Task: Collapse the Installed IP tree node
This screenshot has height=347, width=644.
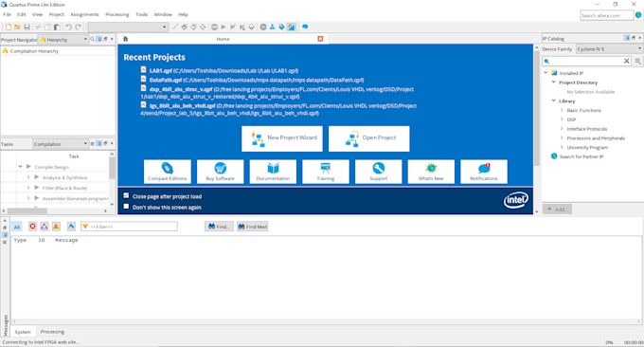Action: tap(546, 73)
